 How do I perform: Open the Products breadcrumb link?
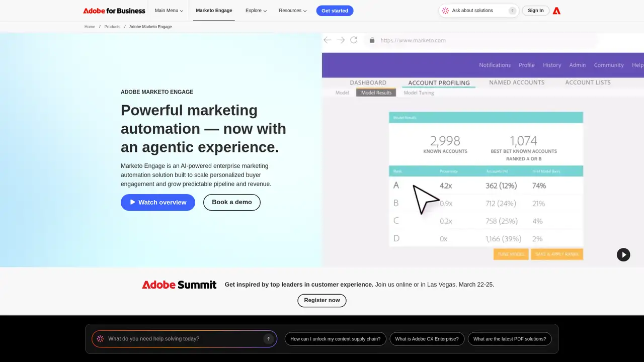[x=112, y=27]
